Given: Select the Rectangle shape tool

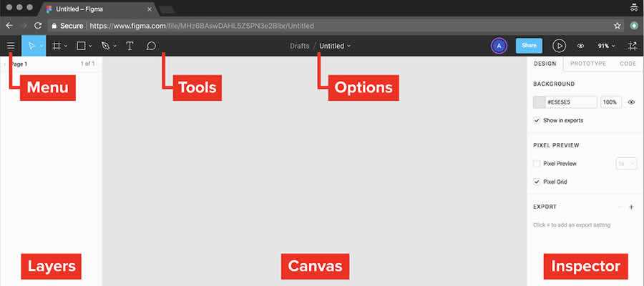Looking at the screenshot, I should [x=81, y=46].
